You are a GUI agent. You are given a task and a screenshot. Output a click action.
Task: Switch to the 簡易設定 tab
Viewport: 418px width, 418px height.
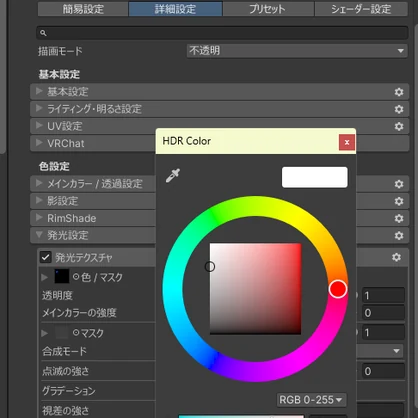[x=83, y=9]
